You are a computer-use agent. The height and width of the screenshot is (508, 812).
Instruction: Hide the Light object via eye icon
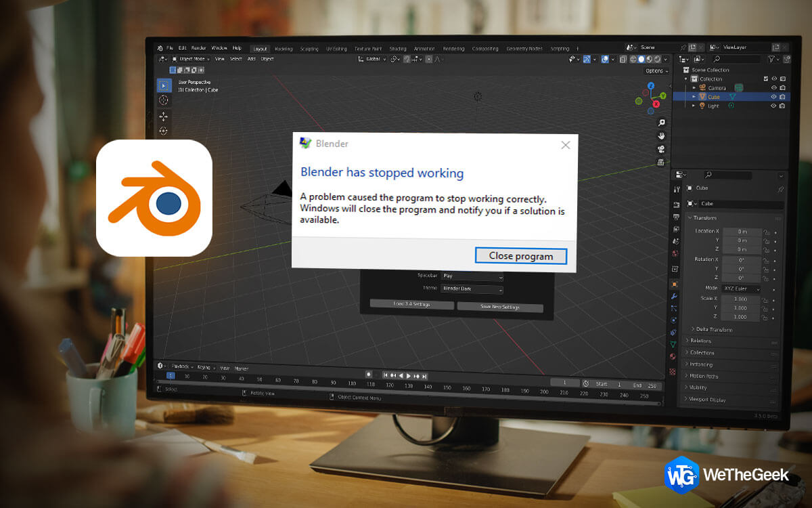[775, 106]
